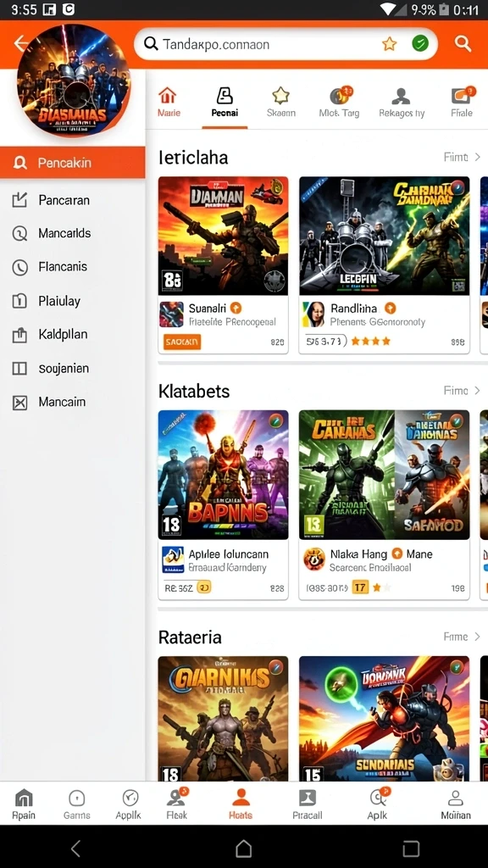Switch to the Skaenn star tab
Viewport: 488px width, 868px height.
(281, 103)
